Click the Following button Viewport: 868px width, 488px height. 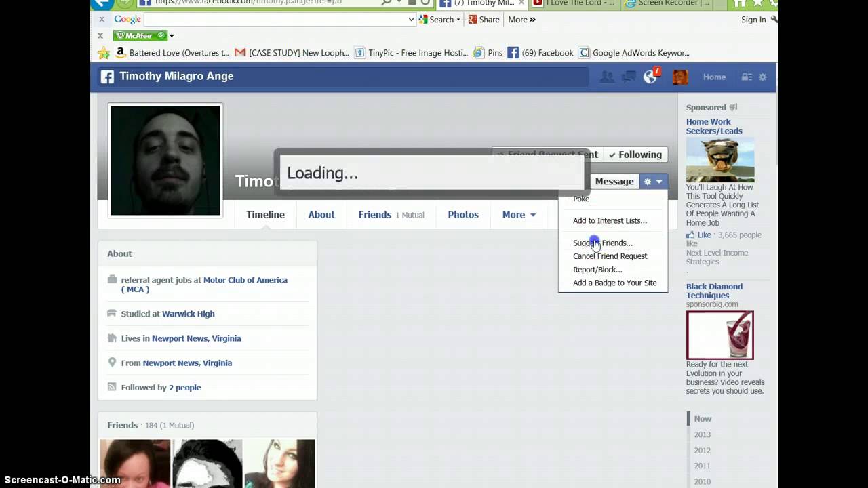tap(635, 155)
